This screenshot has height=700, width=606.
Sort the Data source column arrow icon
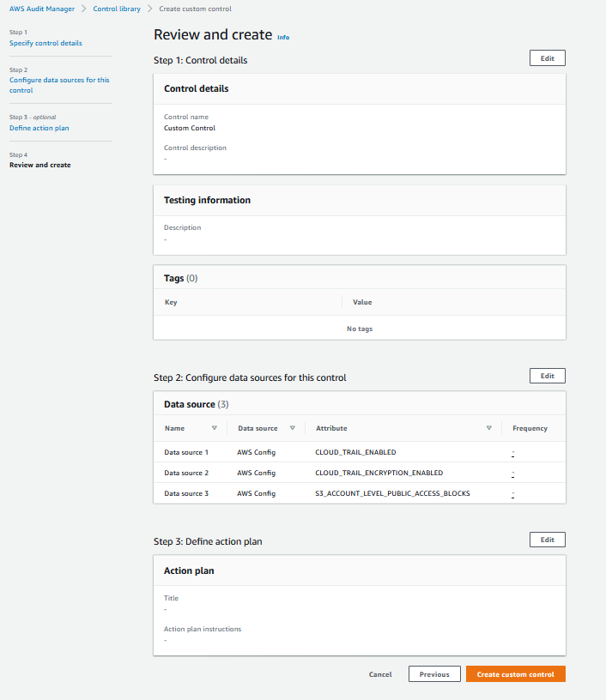point(293,428)
